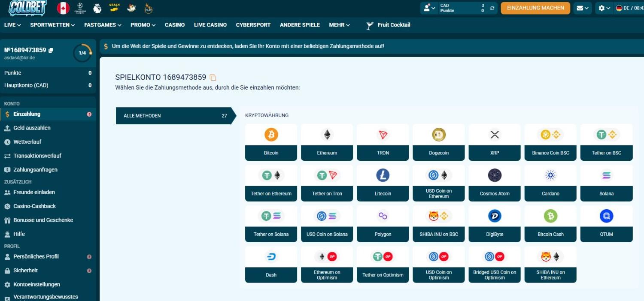Viewport: 644px width, 301px height.
Task: Select USD Coin on Optimism tile
Action: [x=439, y=265]
